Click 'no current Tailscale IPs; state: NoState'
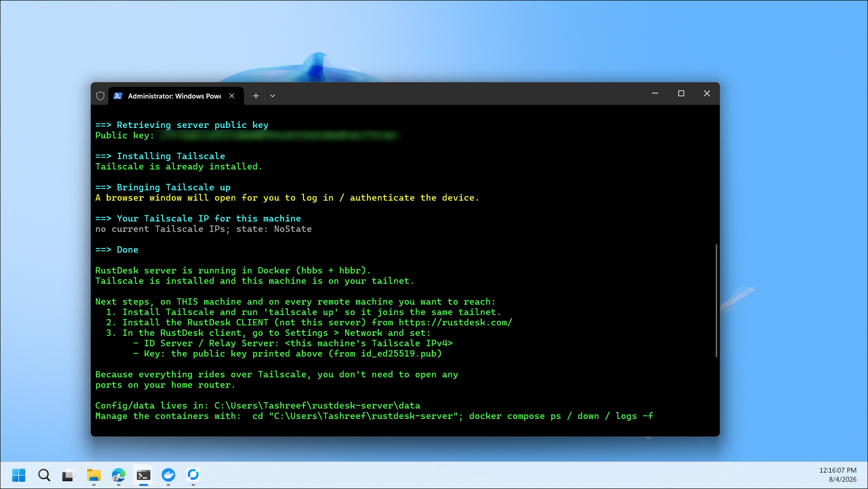 (204, 229)
